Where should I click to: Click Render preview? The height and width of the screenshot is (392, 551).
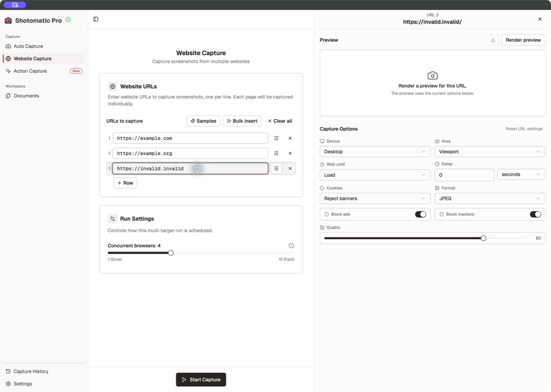pyautogui.click(x=523, y=40)
